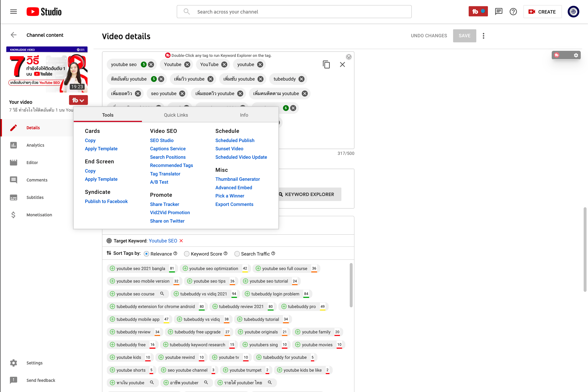Image resolution: width=588 pixels, height=392 pixels.
Task: Switch to the Quick Links tab
Action: click(x=176, y=115)
